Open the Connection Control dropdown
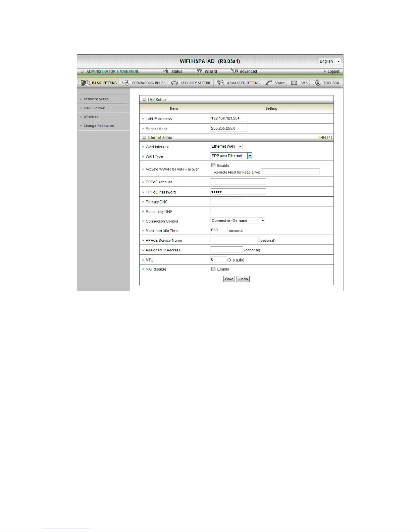The image size is (411, 532). 238,221
